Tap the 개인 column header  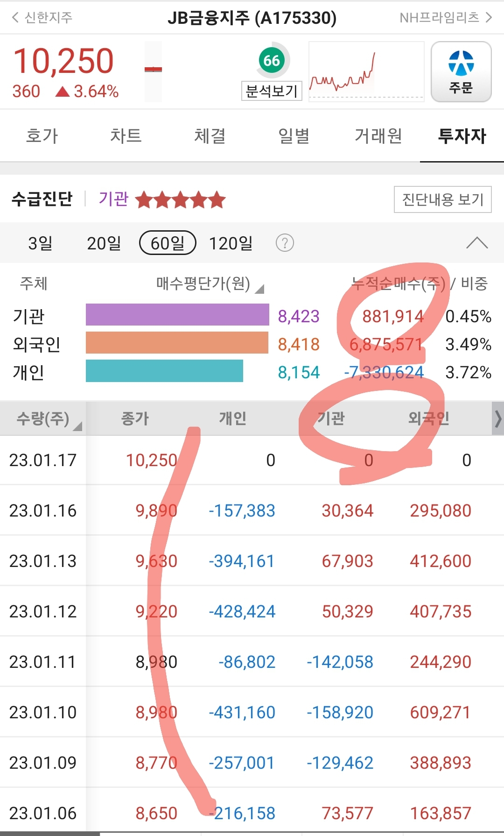(232, 418)
